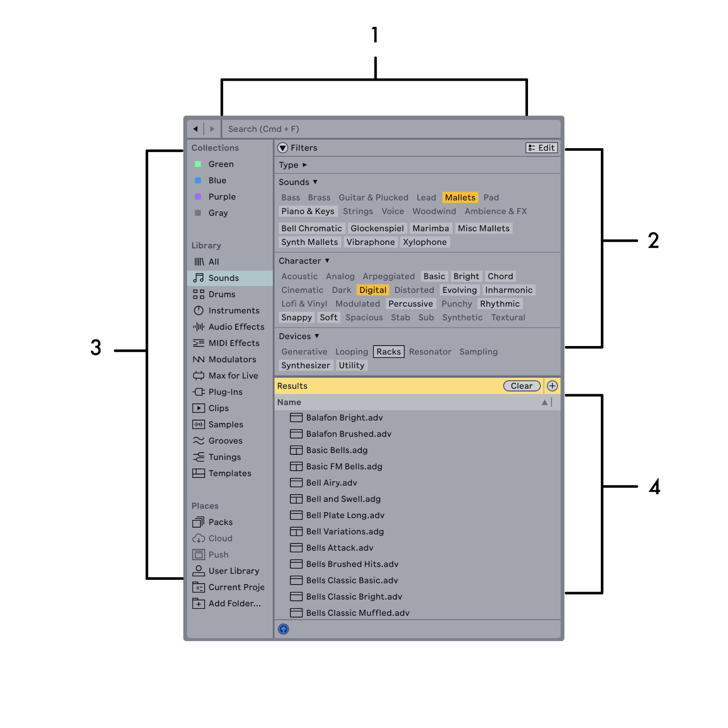Select the Audio Effects icon
The height and width of the screenshot is (728, 728).
[199, 327]
